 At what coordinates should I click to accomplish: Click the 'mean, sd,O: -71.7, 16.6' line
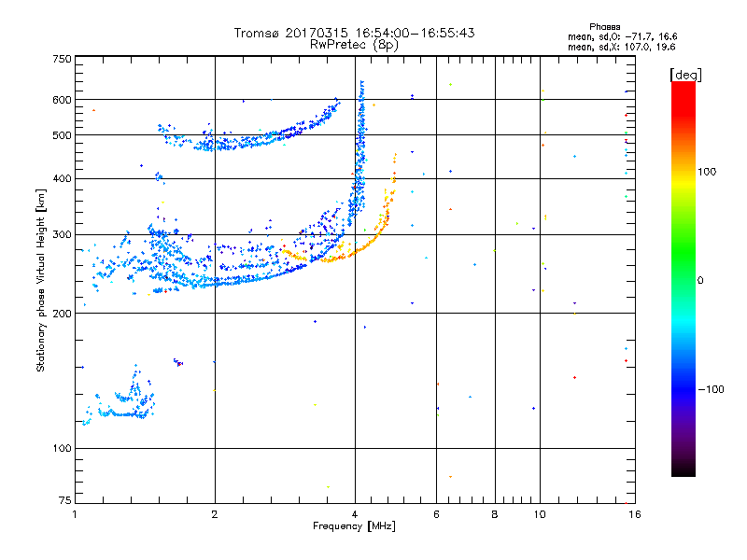pos(622,36)
